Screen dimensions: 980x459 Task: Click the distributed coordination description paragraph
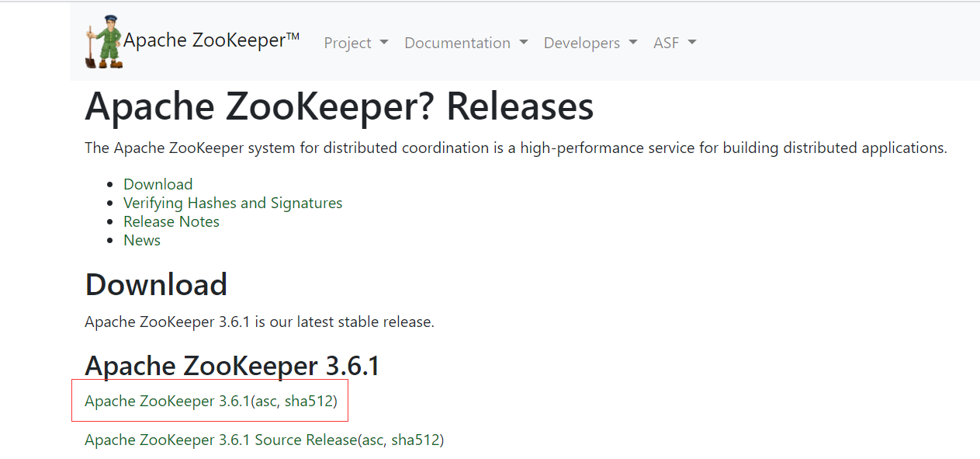click(x=516, y=148)
